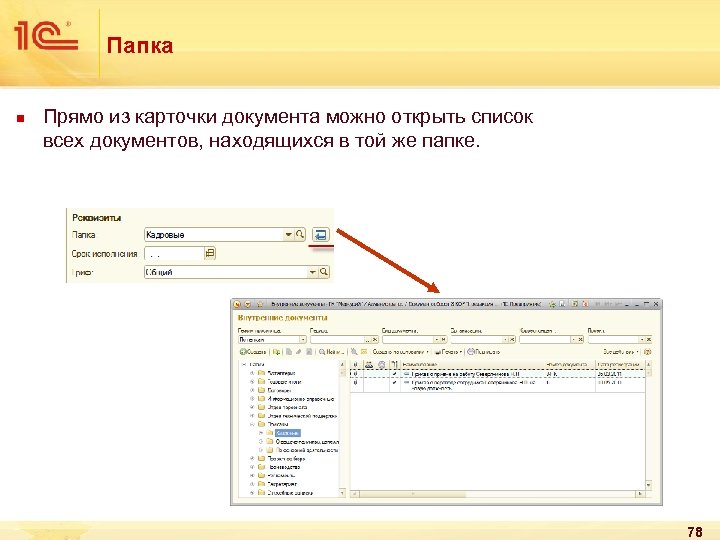
Task: Click the paperclip icon in the first document row
Action: 356,374
